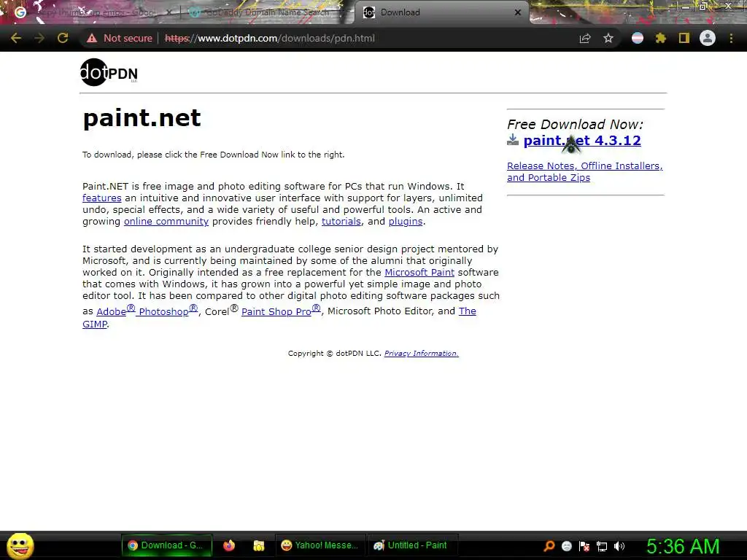Open The GIMP link
The height and width of the screenshot is (560, 747).
point(468,311)
